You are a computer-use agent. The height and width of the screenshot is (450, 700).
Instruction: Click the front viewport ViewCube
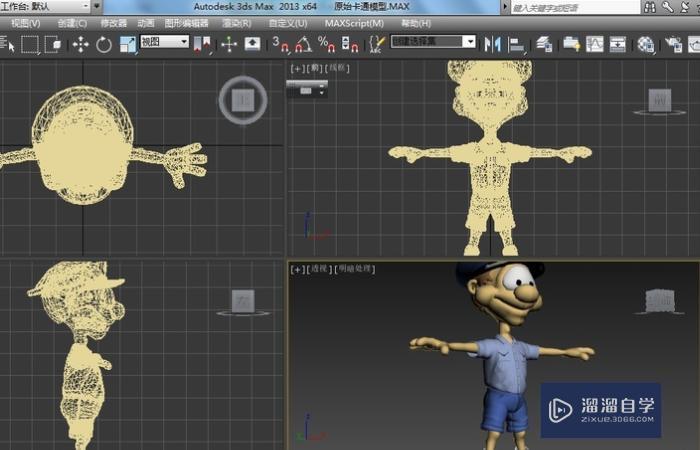click(x=660, y=100)
